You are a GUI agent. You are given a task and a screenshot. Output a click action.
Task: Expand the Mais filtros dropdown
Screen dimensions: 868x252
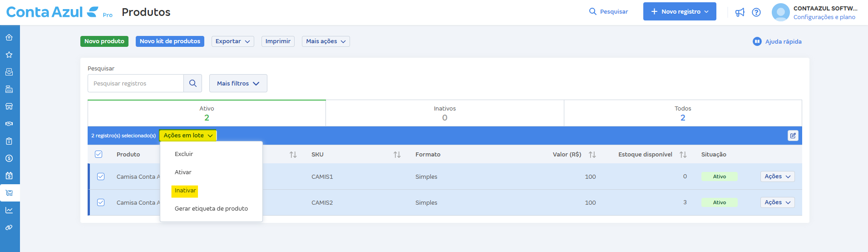click(238, 83)
